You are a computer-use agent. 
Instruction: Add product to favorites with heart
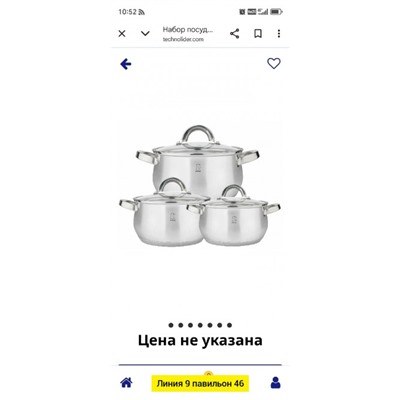(274, 63)
